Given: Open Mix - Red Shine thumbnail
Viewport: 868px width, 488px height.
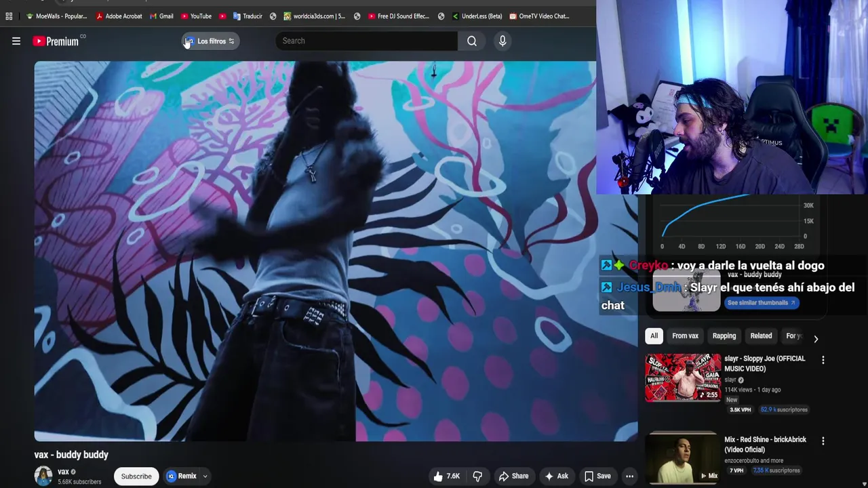Looking at the screenshot, I should [x=683, y=458].
